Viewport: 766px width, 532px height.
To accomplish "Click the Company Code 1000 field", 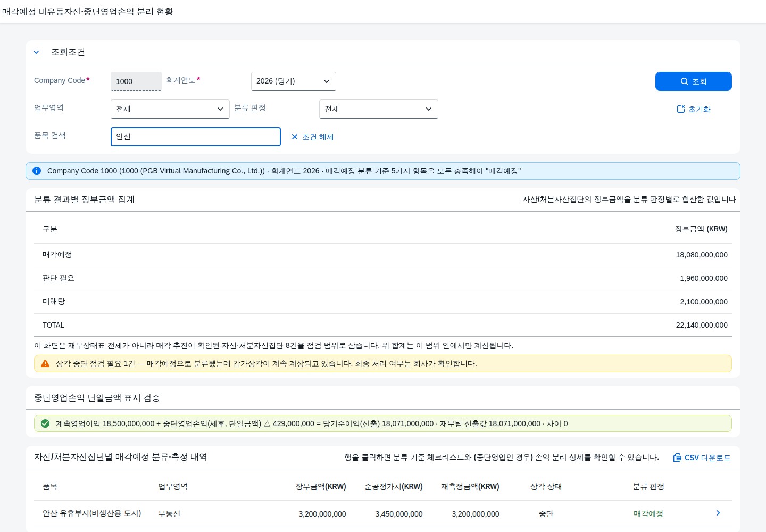I will pos(136,81).
